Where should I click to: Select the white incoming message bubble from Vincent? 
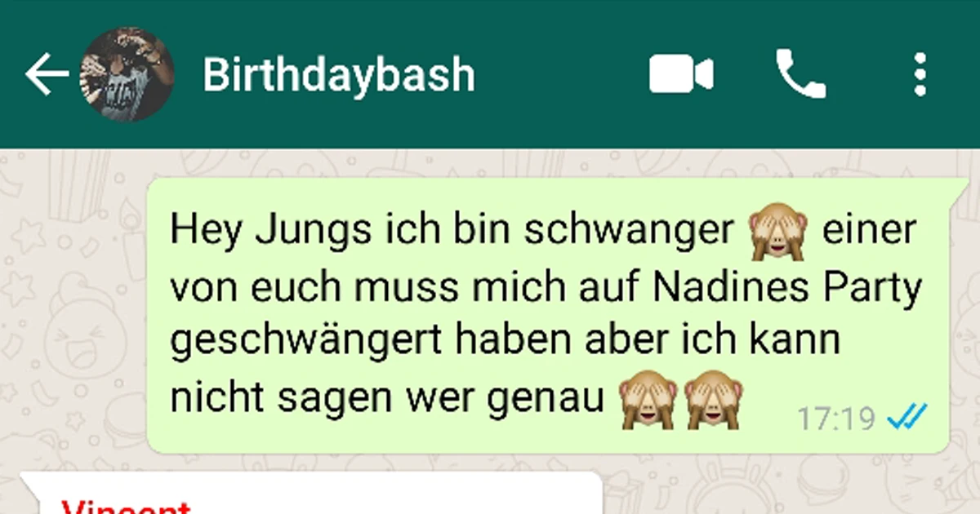pos(311,493)
